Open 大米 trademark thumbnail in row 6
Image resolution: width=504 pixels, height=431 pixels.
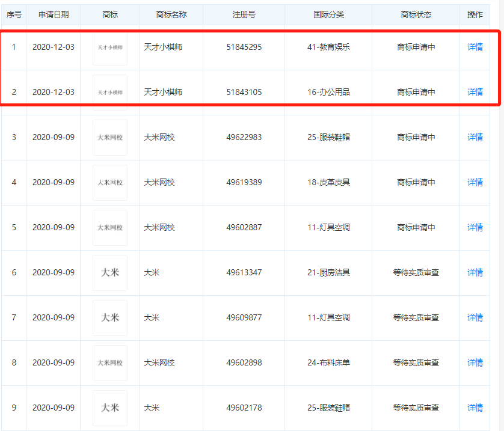[x=110, y=272]
